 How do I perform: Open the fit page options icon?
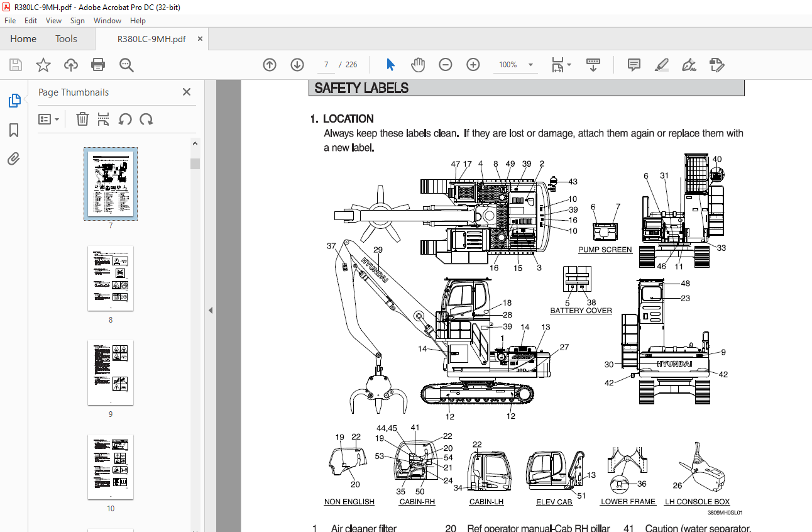point(561,65)
